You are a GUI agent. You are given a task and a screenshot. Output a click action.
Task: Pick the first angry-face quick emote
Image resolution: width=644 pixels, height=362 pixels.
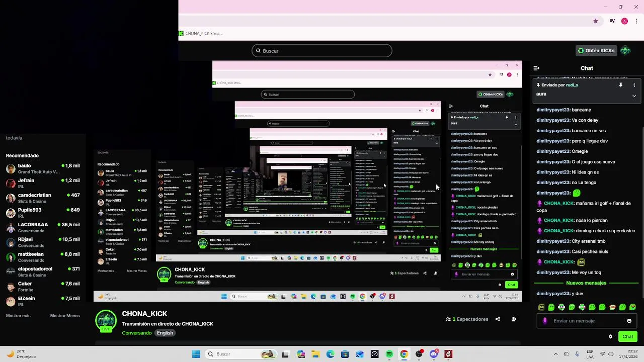(x=541, y=307)
